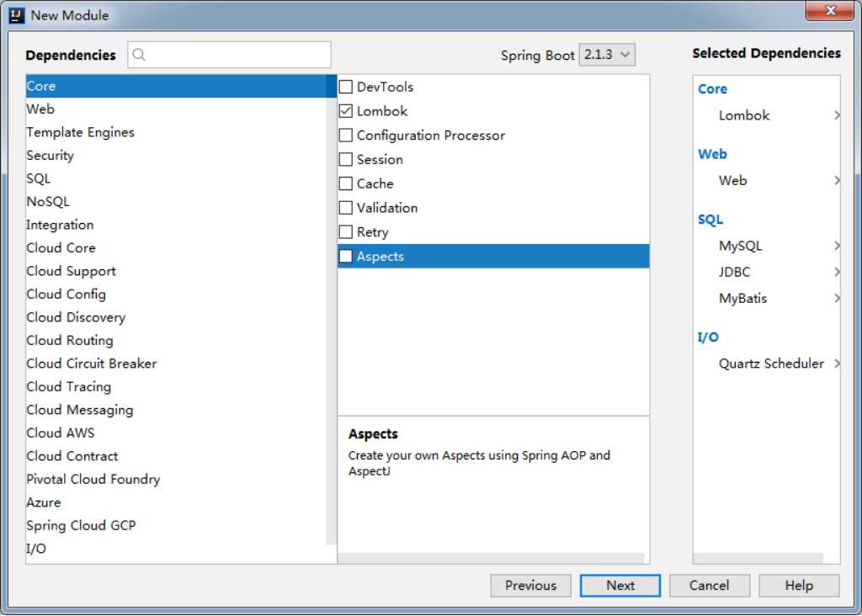
Task: Check the Aspects checkbox
Action: 346,256
